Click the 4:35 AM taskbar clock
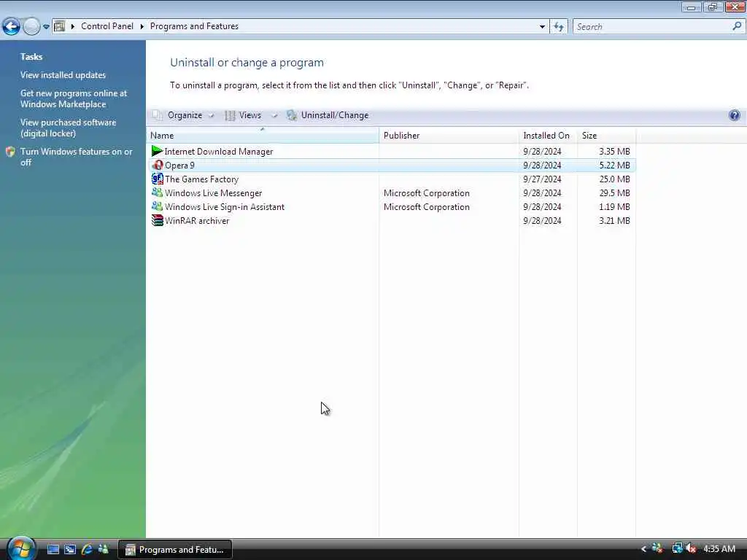Screen dimensions: 747x560 click(719, 548)
